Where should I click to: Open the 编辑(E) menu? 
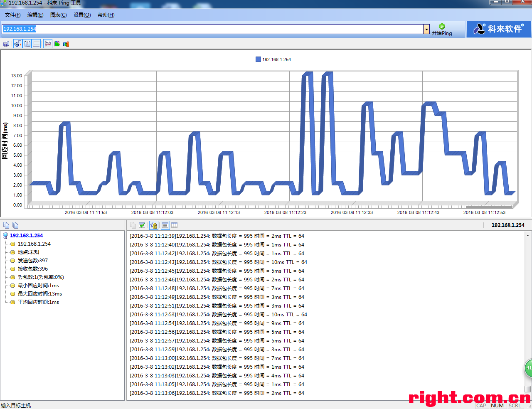[x=35, y=15]
